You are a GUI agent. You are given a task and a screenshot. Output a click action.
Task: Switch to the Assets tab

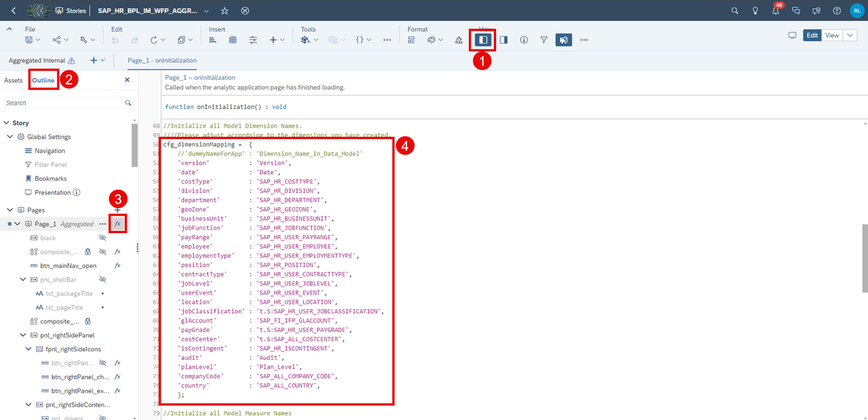coord(13,80)
